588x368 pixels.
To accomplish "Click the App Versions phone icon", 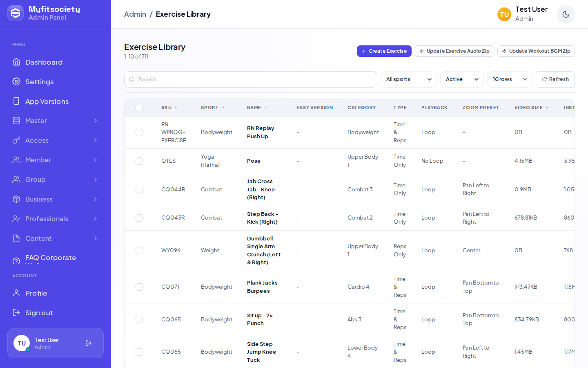I will coord(16,101).
